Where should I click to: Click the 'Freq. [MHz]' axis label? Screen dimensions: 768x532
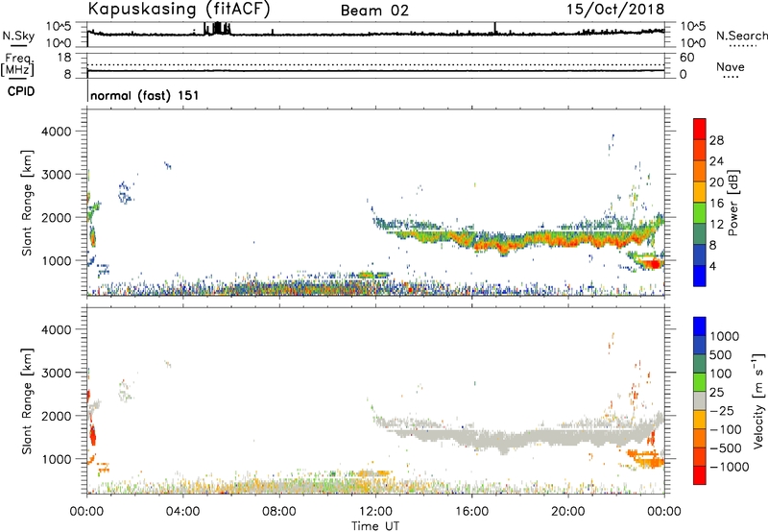pyautogui.click(x=18, y=64)
